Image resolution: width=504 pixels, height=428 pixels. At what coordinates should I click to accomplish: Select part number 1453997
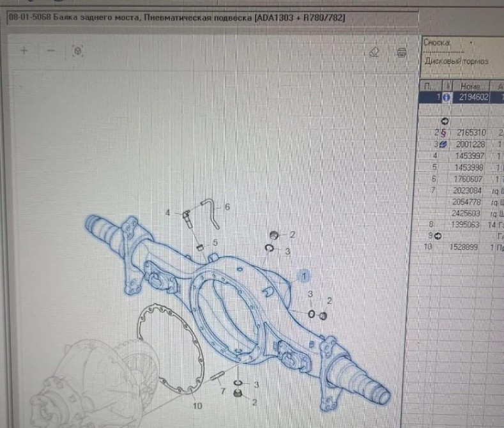(x=470, y=156)
